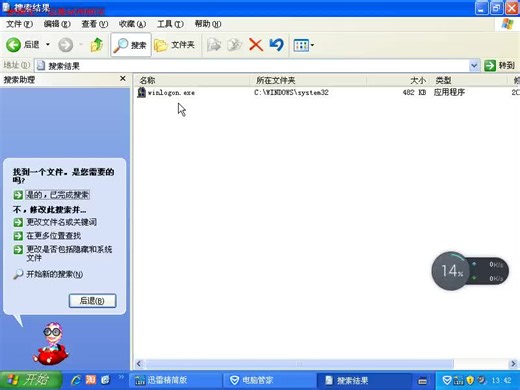Open the Back history dropdown arrow
This screenshot has width=520, height=390.
48,45
